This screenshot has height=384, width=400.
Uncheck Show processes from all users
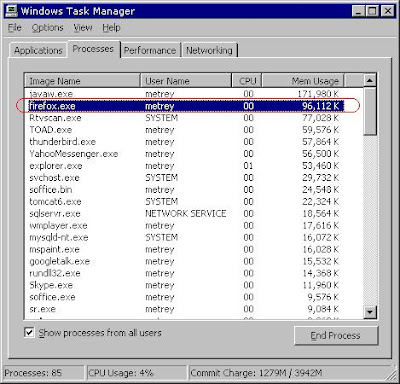[x=29, y=332]
